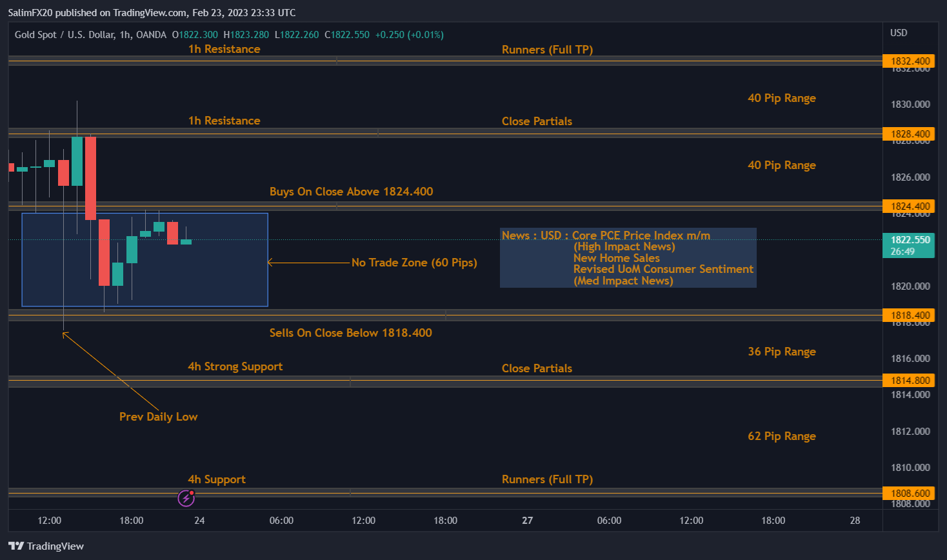Screen dimensions: 947x560
Task: Select the Core PCE news text box
Action: (x=628, y=258)
